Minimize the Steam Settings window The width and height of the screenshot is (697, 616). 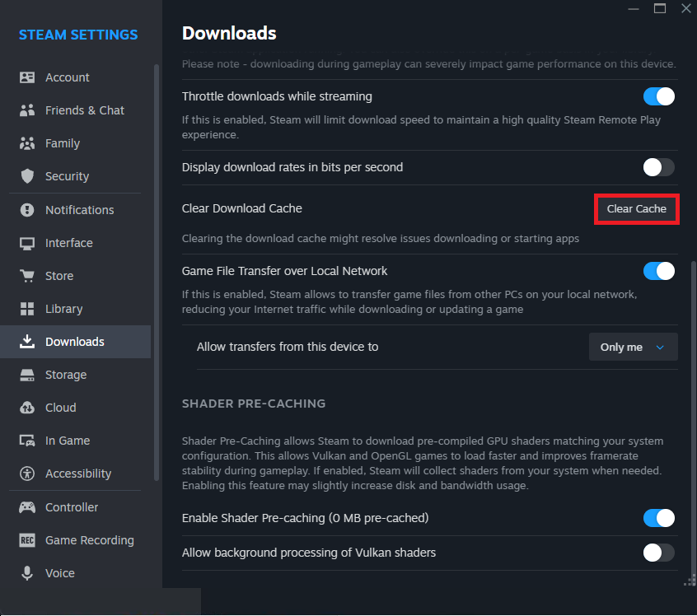click(x=634, y=9)
